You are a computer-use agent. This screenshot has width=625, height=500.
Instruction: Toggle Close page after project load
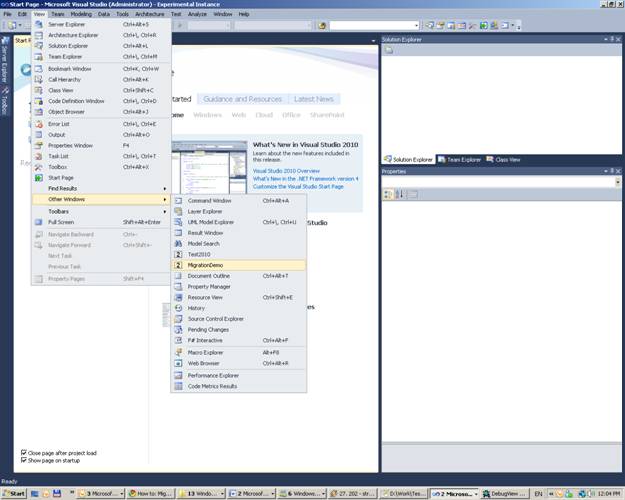pyautogui.click(x=24, y=453)
